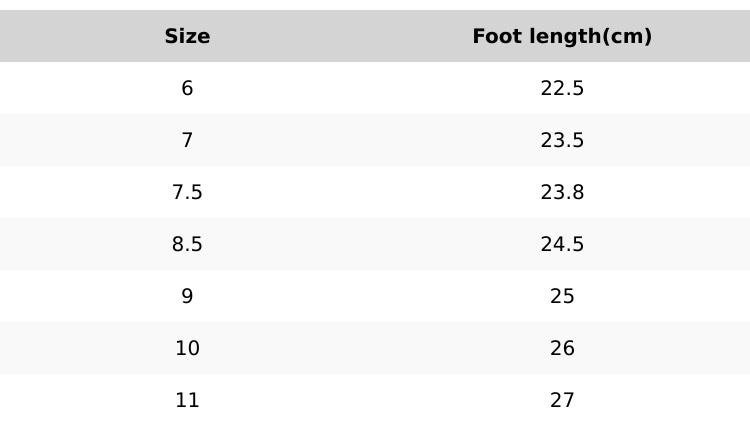This screenshot has width=750, height=426.
Task: Select the 24.5 foot length value
Action: tap(562, 245)
